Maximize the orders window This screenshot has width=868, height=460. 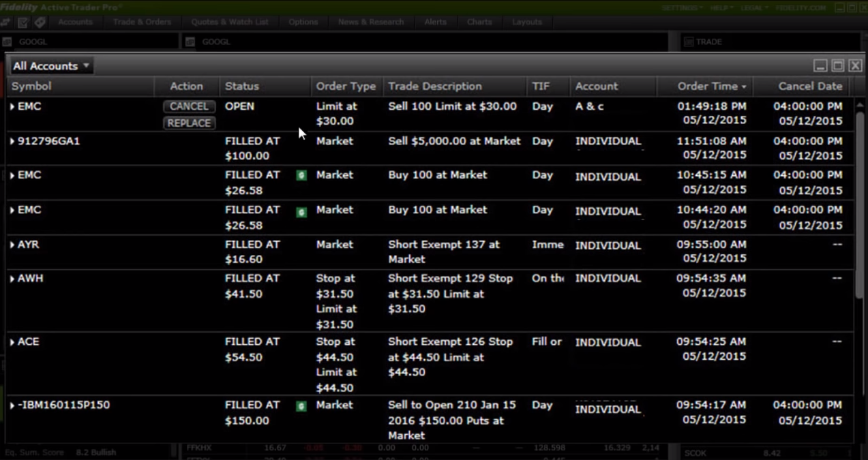coord(838,65)
